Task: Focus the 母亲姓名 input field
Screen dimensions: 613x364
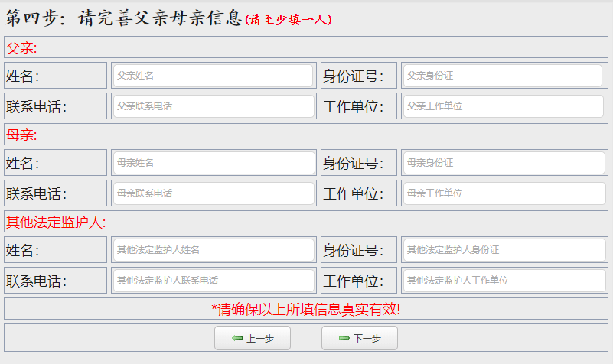Action: click(213, 163)
